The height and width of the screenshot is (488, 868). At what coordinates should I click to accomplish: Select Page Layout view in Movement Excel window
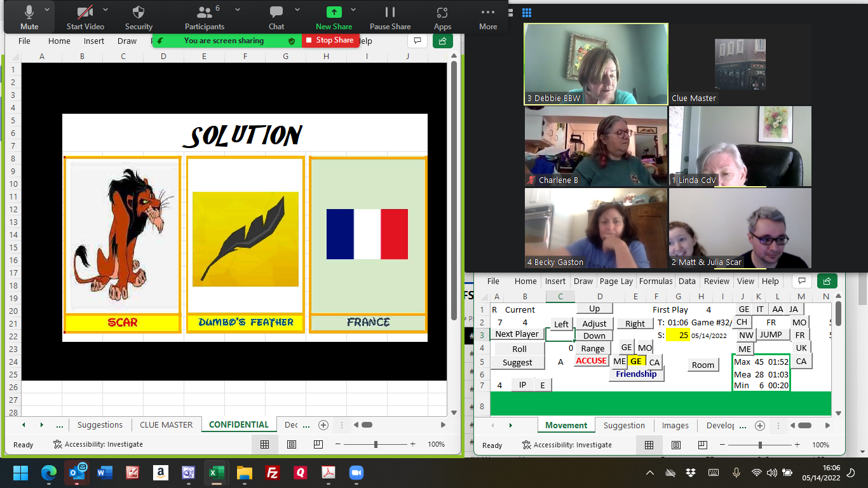676,445
